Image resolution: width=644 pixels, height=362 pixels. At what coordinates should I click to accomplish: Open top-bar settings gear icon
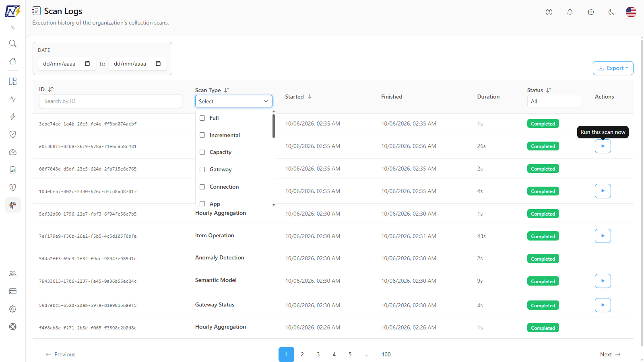coord(591,12)
